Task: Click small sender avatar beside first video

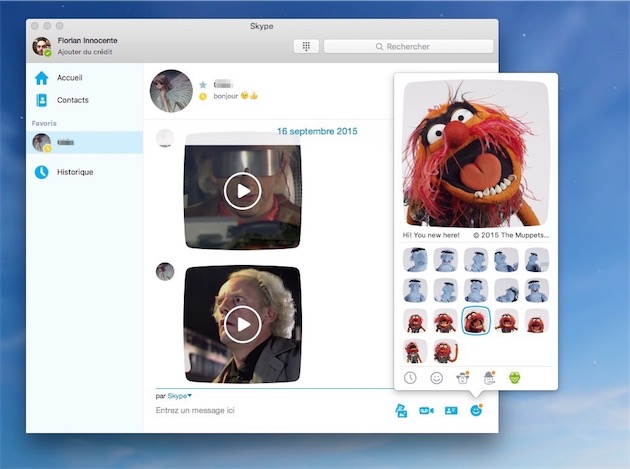Action: 165,138
